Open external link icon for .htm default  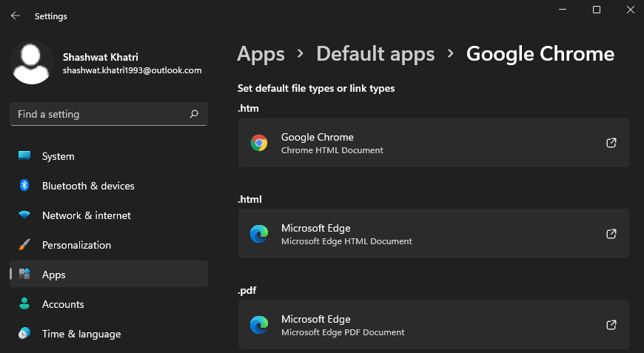(611, 143)
